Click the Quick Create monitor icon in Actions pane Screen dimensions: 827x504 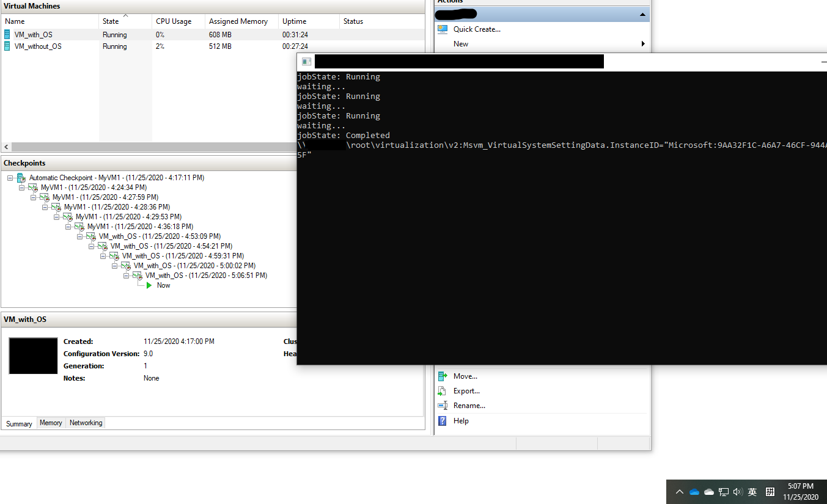point(442,29)
